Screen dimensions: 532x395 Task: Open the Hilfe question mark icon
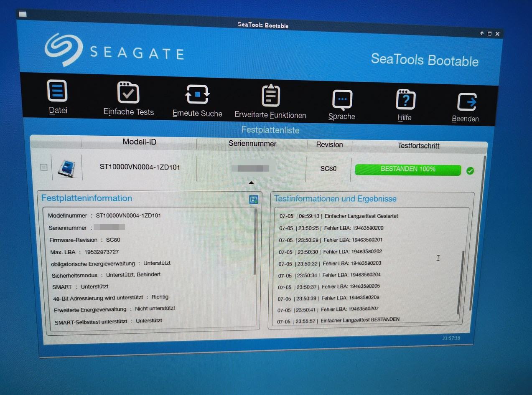pyautogui.click(x=405, y=100)
